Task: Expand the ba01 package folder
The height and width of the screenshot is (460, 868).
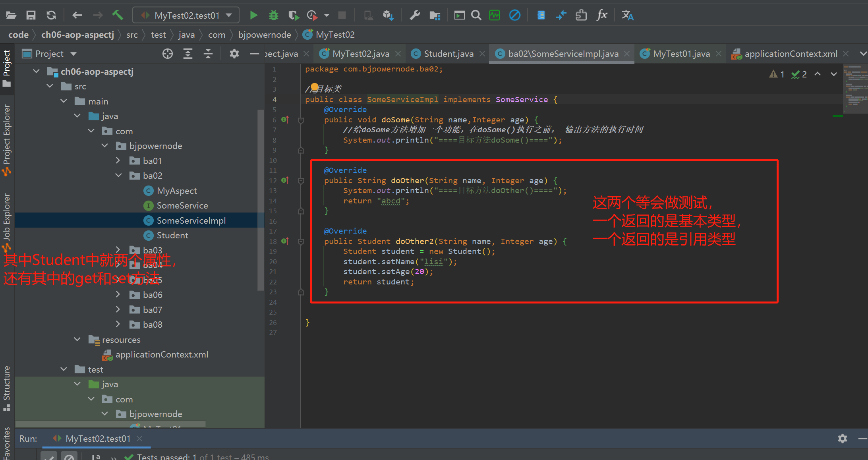Action: tap(118, 160)
